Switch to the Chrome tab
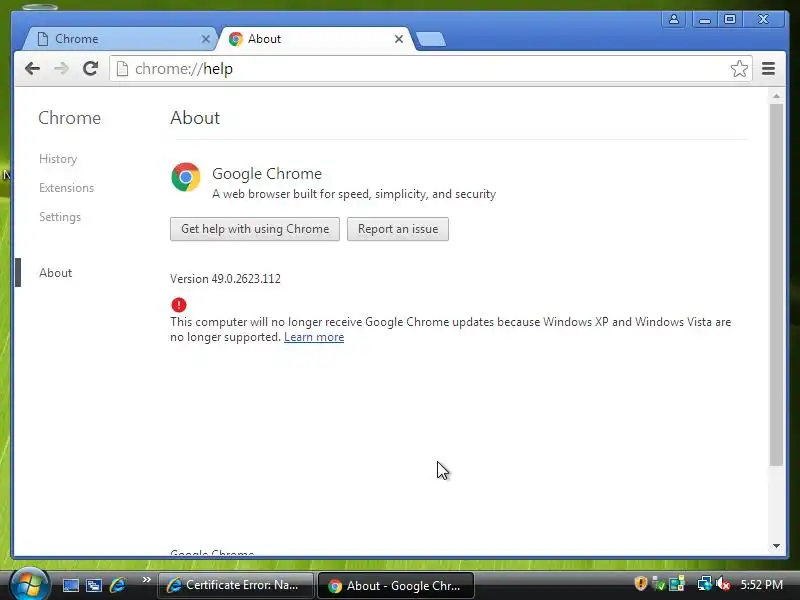 [120, 39]
